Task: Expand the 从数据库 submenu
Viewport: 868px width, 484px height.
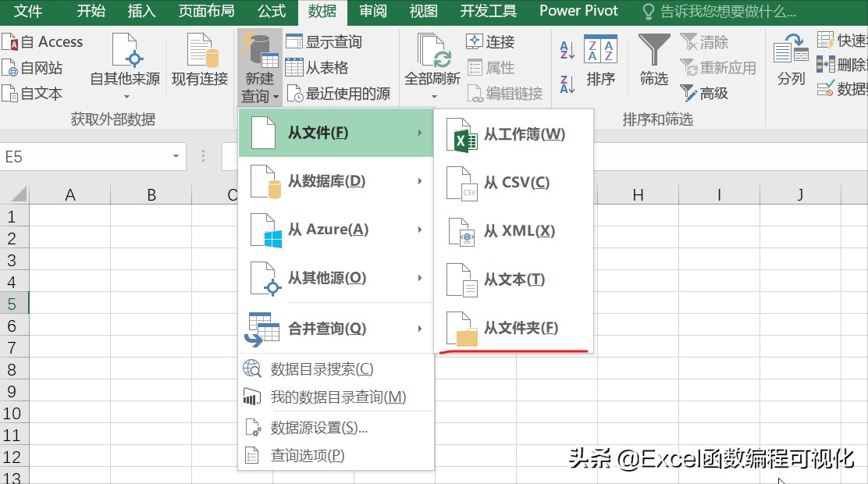Action: click(336, 182)
